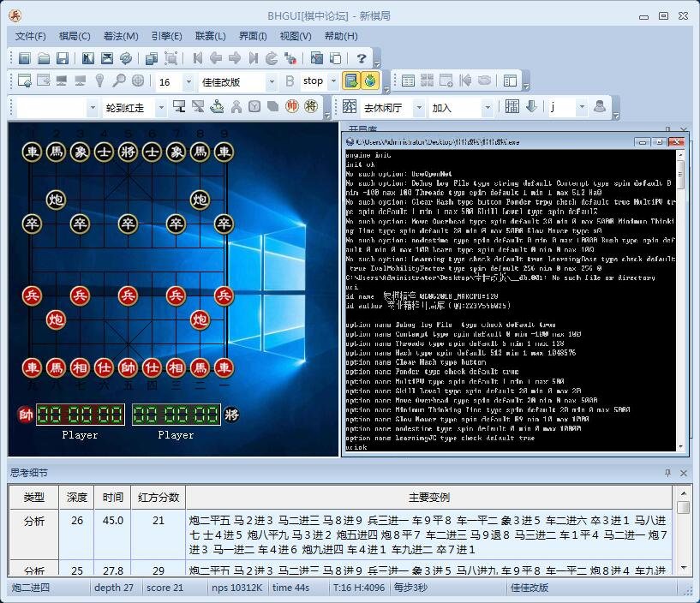The image size is (700, 603).
Task: Click the red player clock display
Action: pyautogui.click(x=81, y=415)
